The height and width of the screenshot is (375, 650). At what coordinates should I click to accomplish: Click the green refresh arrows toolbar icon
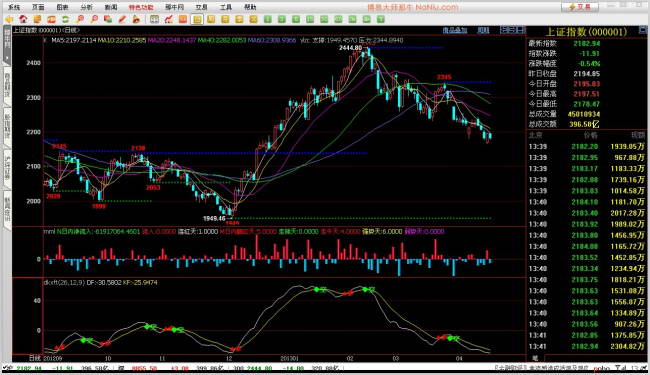(x=65, y=19)
